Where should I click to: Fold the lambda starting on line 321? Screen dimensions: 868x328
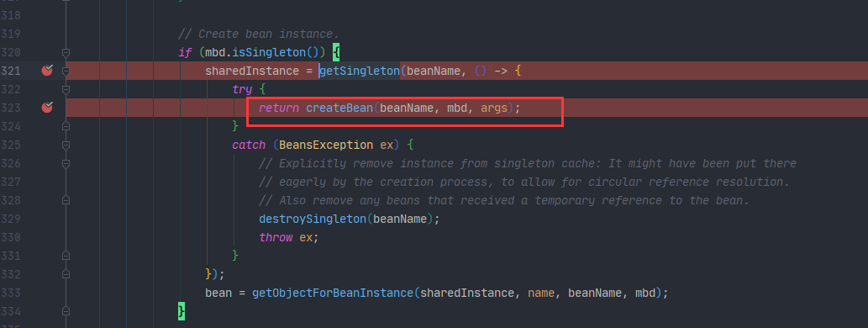[x=66, y=71]
